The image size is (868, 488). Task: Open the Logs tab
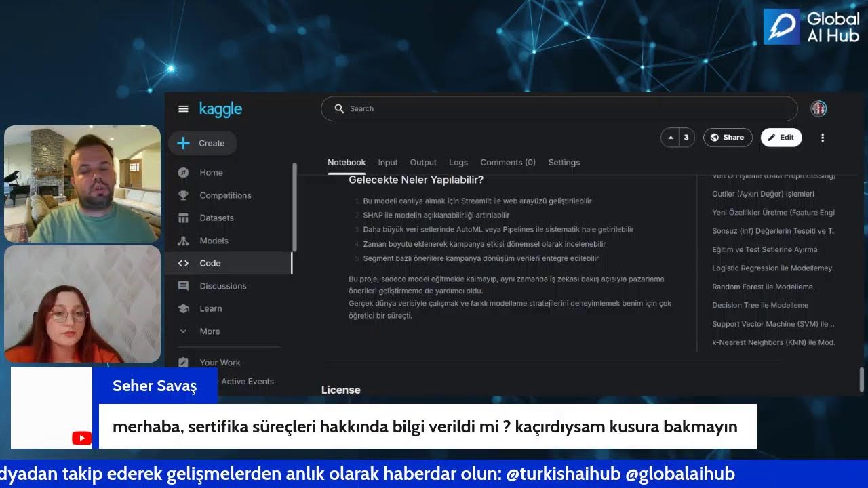click(x=458, y=163)
